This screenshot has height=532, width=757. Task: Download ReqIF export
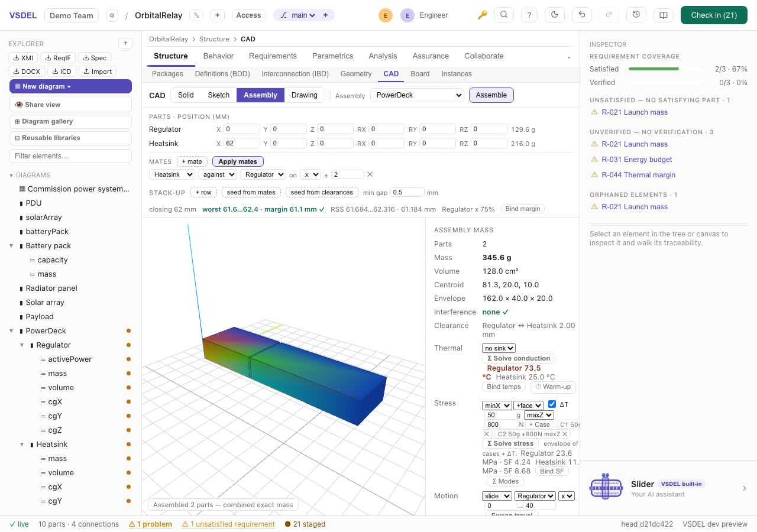coord(58,57)
